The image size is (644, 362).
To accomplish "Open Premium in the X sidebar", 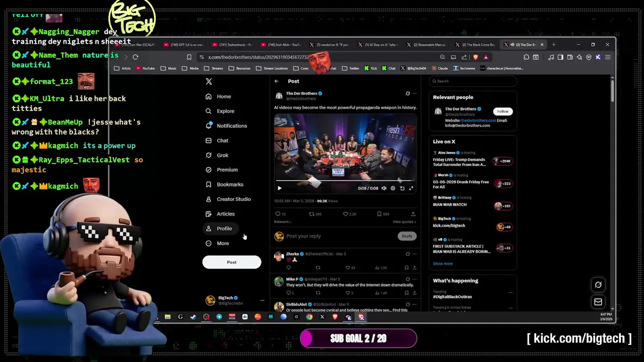I will pos(221,170).
